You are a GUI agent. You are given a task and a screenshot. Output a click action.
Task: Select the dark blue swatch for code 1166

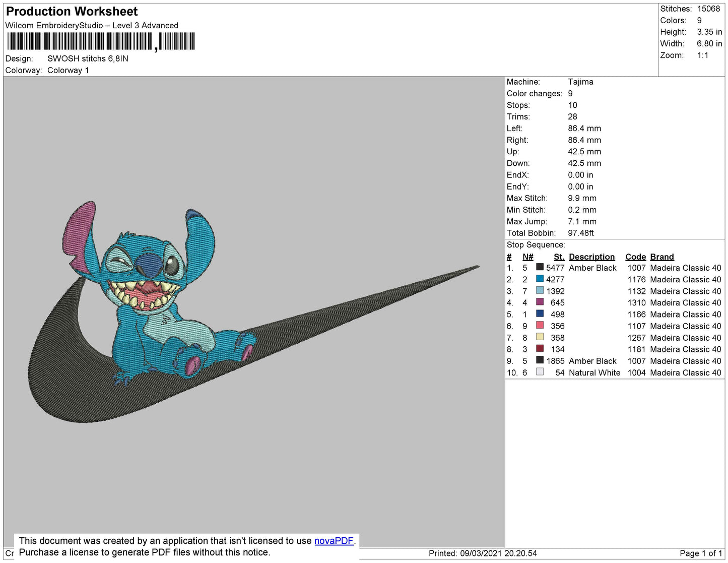[x=540, y=314]
